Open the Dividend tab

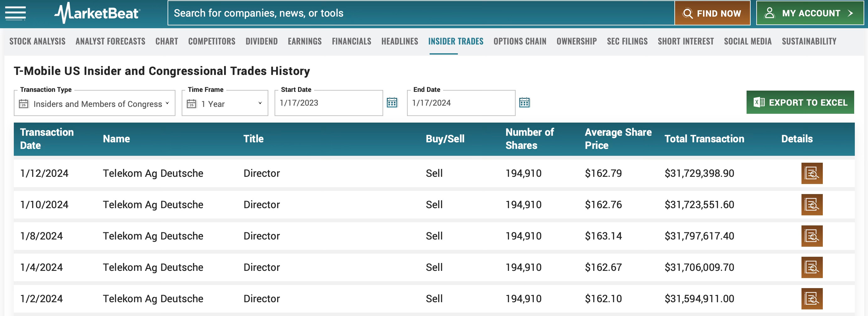[x=261, y=41]
